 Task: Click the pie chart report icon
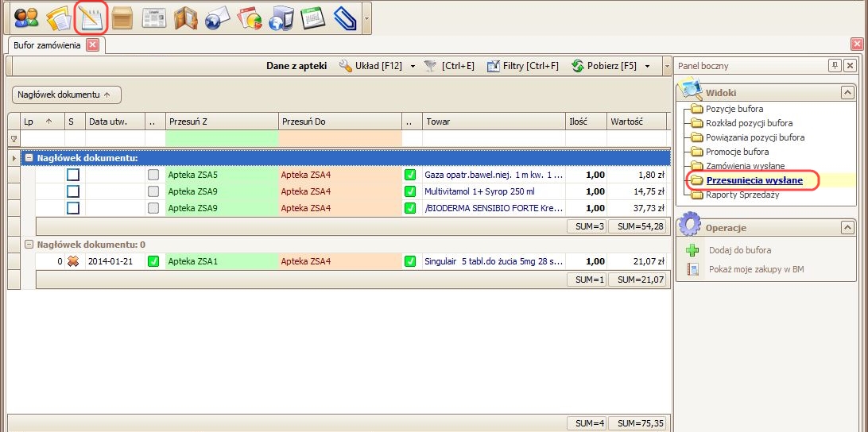point(250,17)
